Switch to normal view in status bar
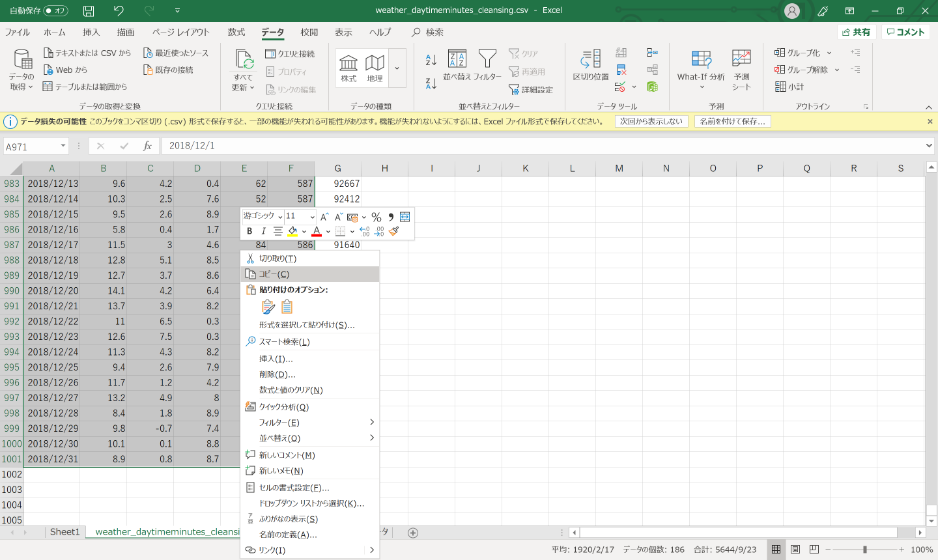 point(776,550)
